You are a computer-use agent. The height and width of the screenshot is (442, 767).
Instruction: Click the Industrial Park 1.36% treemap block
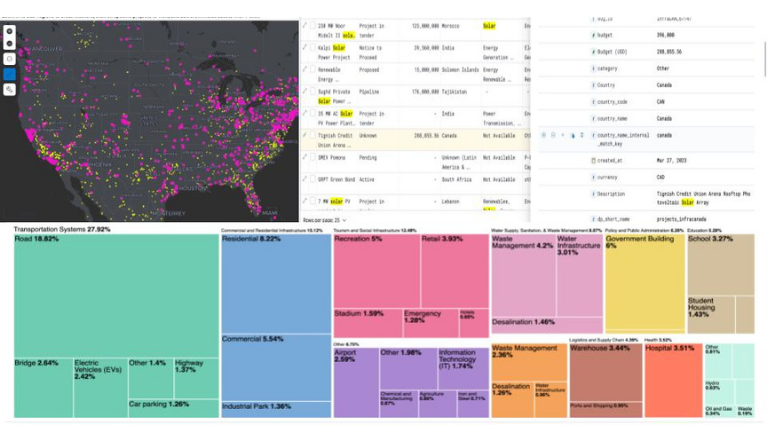coord(276,409)
